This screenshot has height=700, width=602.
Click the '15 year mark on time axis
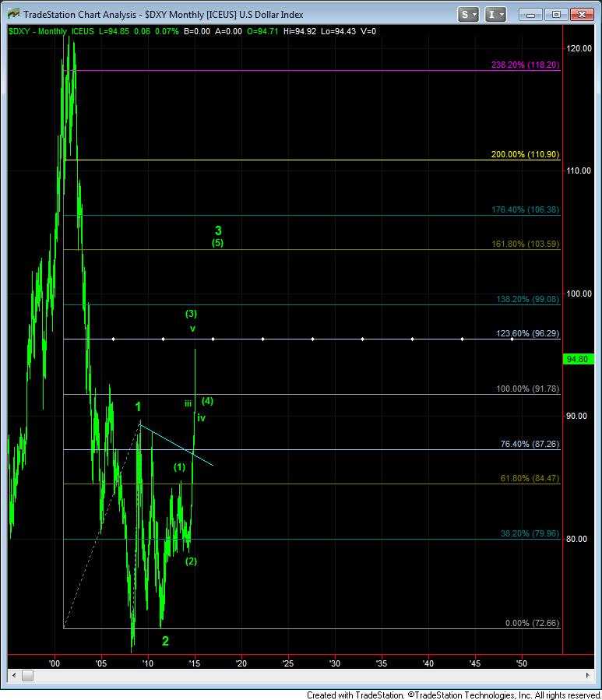194,663
